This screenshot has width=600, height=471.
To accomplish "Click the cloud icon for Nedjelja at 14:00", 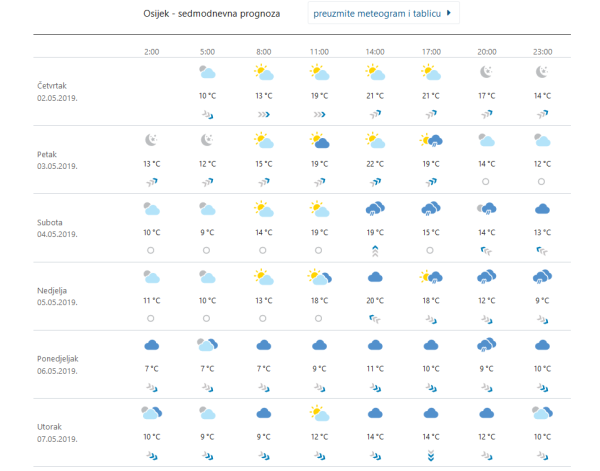I will click(375, 277).
